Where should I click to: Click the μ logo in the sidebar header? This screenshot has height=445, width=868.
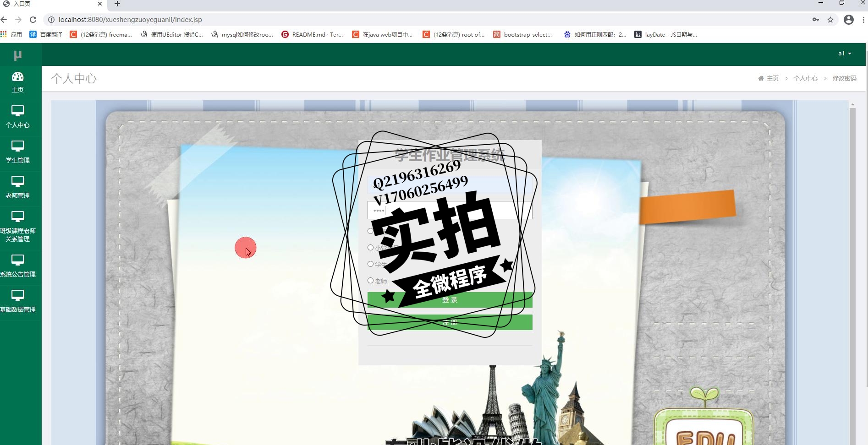coord(18,55)
